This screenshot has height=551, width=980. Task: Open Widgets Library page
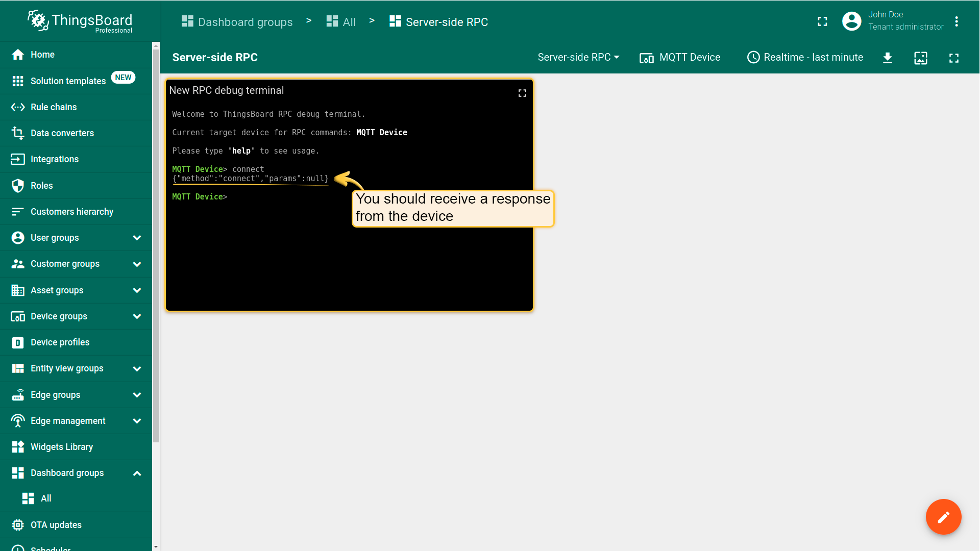[x=76, y=447]
